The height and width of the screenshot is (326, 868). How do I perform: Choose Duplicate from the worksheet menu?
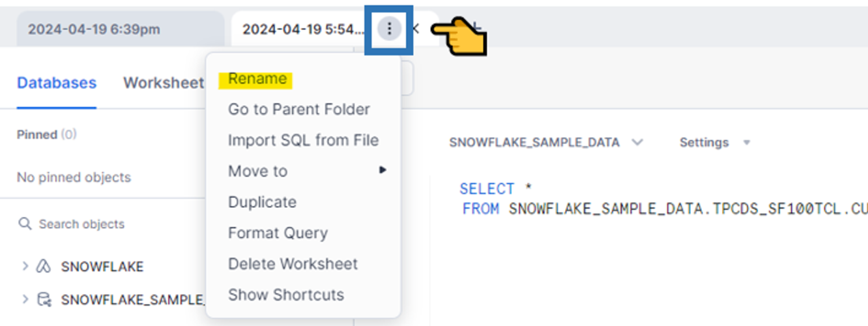pyautogui.click(x=262, y=202)
